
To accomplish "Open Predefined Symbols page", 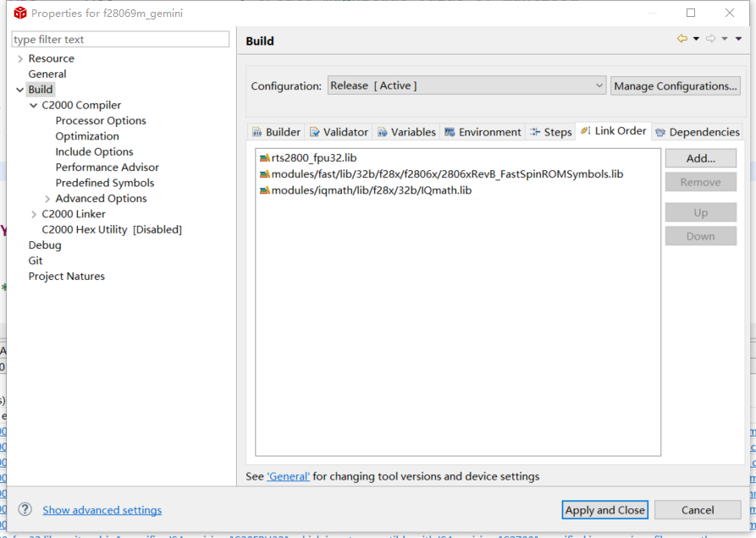I will tap(105, 183).
